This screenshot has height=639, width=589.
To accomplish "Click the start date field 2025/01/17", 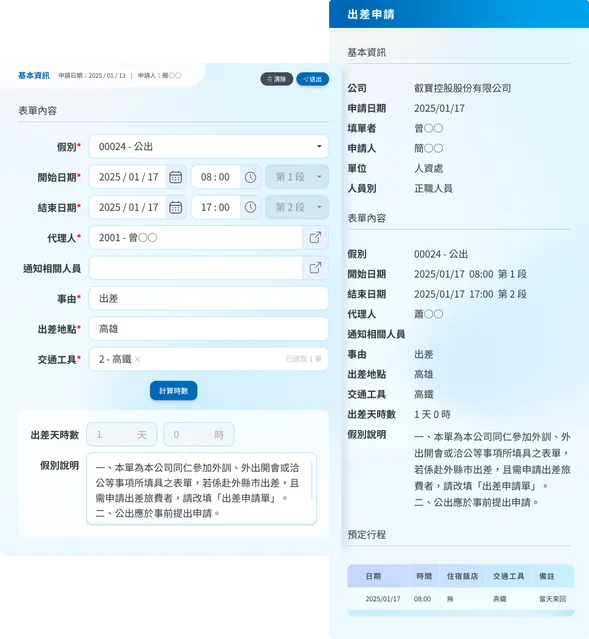I will [x=128, y=177].
